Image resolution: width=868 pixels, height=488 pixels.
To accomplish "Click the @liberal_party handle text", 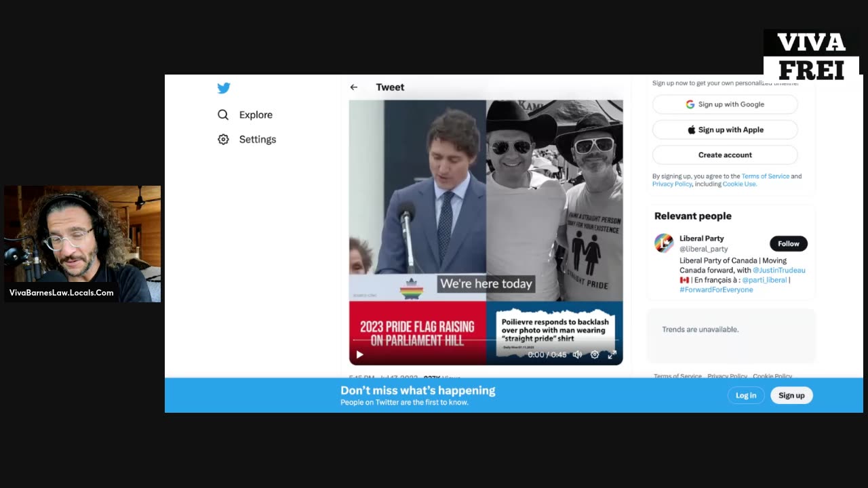I will click(x=703, y=249).
